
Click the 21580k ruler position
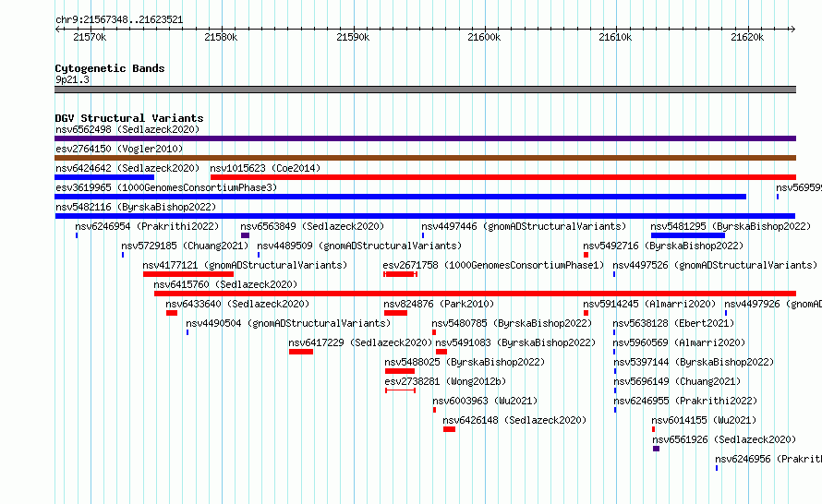(x=221, y=37)
